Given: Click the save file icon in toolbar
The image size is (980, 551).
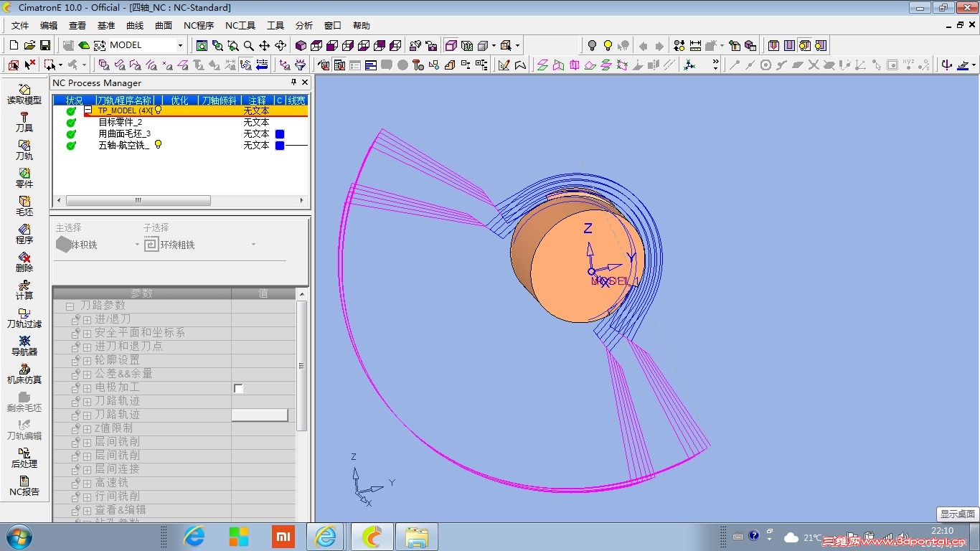Looking at the screenshot, I should coord(45,45).
